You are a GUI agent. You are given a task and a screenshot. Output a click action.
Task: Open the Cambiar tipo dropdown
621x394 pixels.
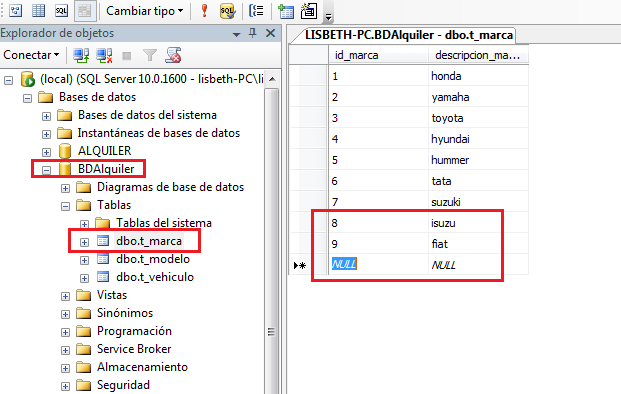[x=144, y=11]
